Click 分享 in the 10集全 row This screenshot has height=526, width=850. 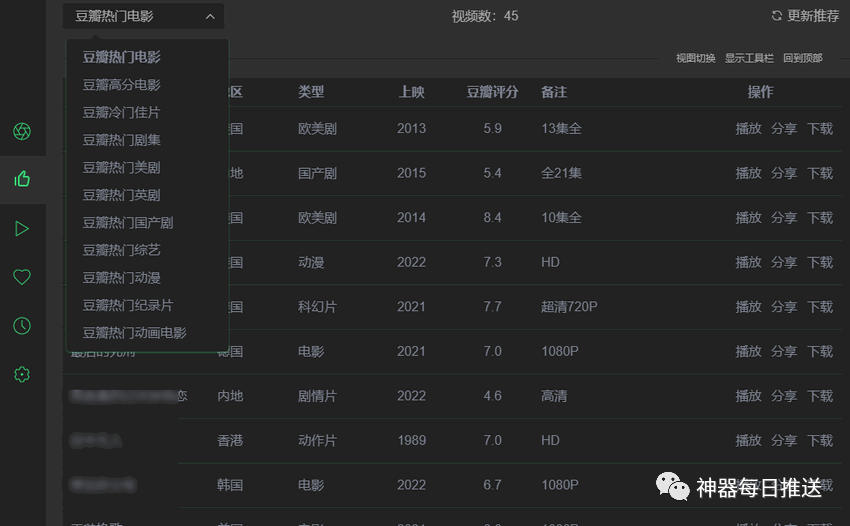[784, 217]
